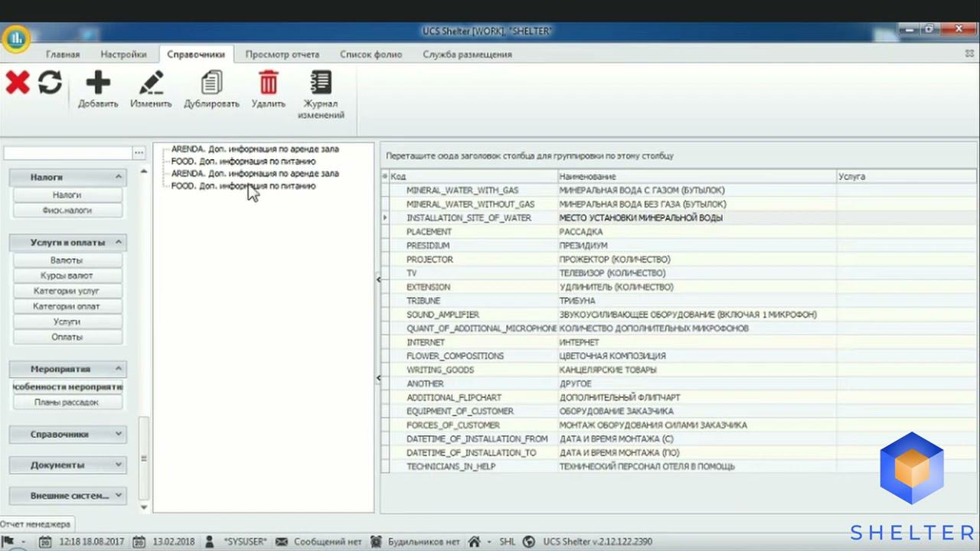Click the sidebar scrollbar up arrow
Viewport: 980px width, 551px height.
[143, 171]
